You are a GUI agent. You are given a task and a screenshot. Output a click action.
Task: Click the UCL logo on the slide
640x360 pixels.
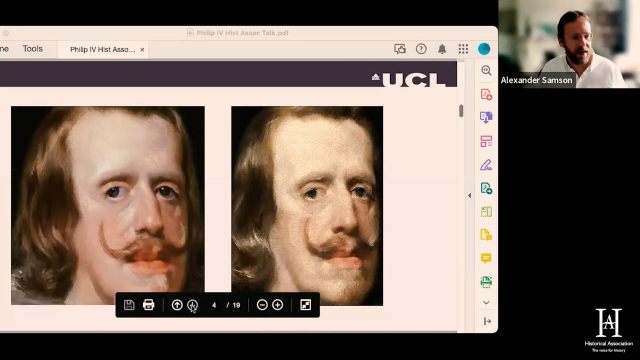pos(409,79)
